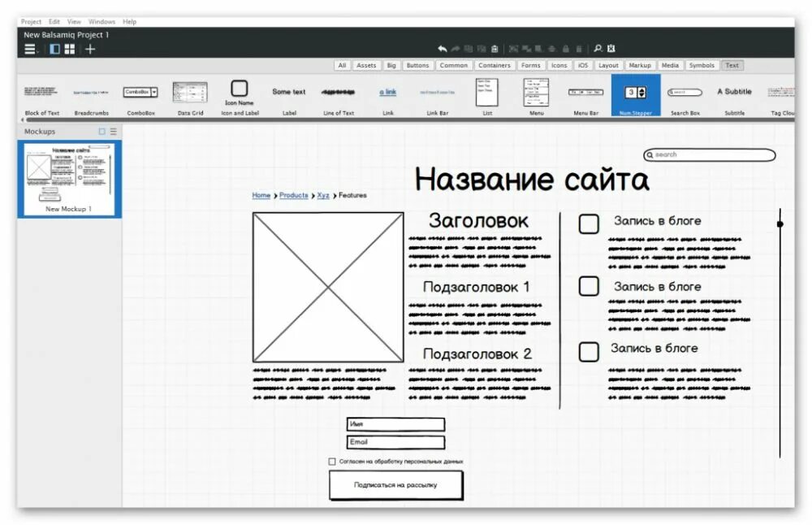
Task: Switch to Layout category tab
Action: 608,65
